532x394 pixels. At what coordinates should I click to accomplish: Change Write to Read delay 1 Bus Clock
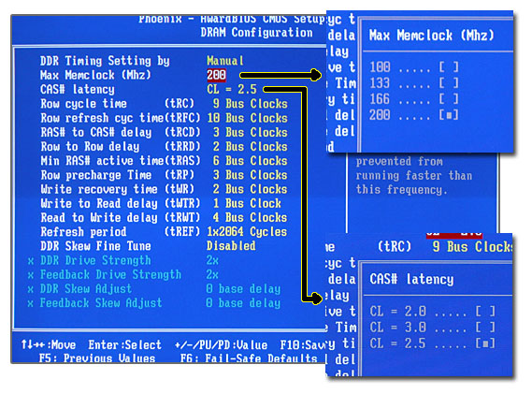pyautogui.click(x=247, y=203)
